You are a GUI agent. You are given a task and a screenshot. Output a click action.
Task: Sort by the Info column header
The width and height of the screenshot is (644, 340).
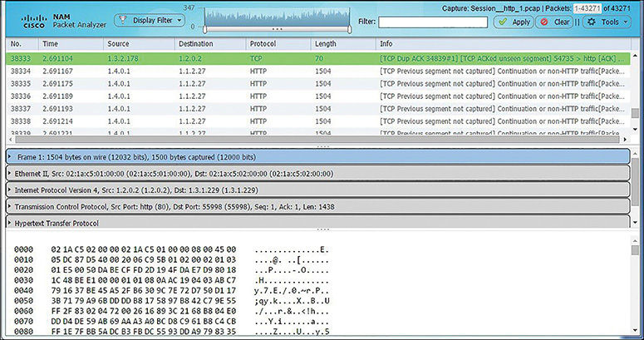point(503,43)
